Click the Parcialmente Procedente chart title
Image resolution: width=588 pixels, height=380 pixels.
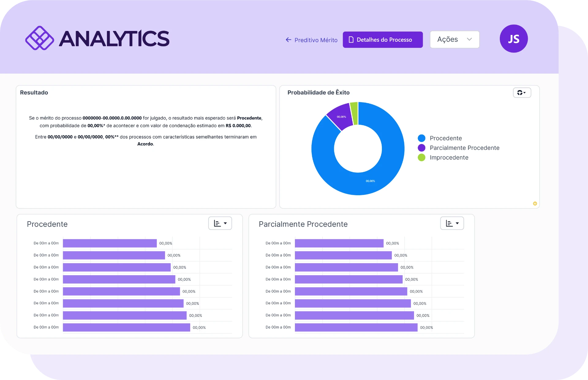click(x=303, y=224)
